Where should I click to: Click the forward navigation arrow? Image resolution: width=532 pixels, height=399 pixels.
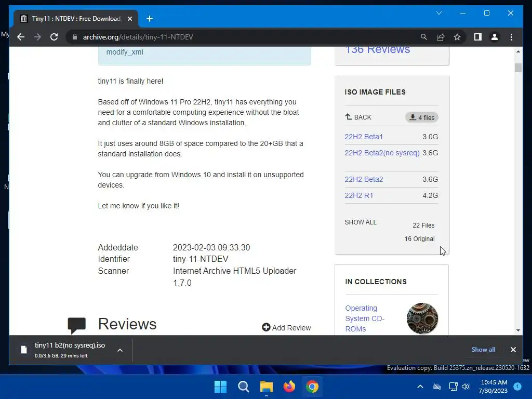point(37,37)
